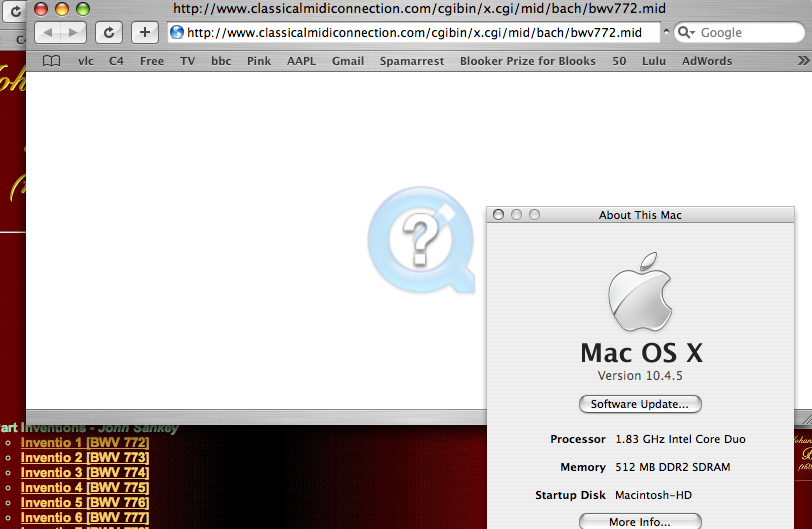
Task: Open the Inventio 2 [BWV 773] link
Action: click(x=85, y=458)
